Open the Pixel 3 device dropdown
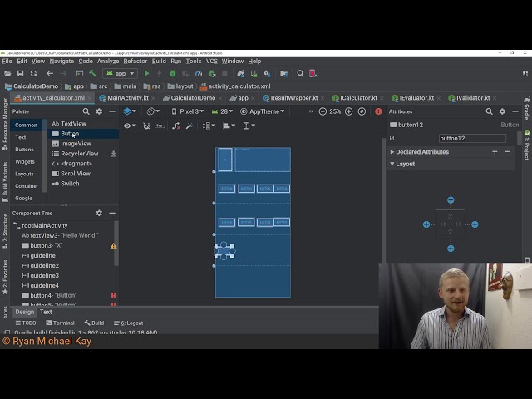 click(188, 111)
